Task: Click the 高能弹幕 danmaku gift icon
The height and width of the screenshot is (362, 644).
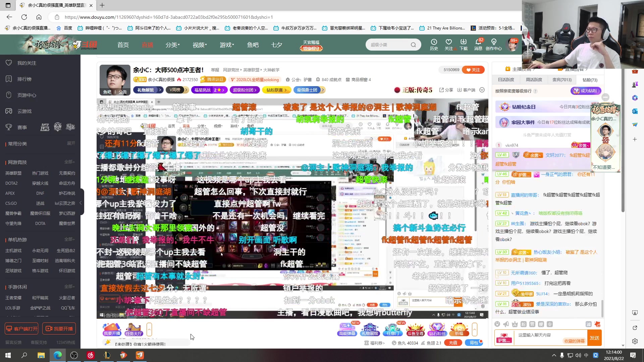Action: click(347, 329)
